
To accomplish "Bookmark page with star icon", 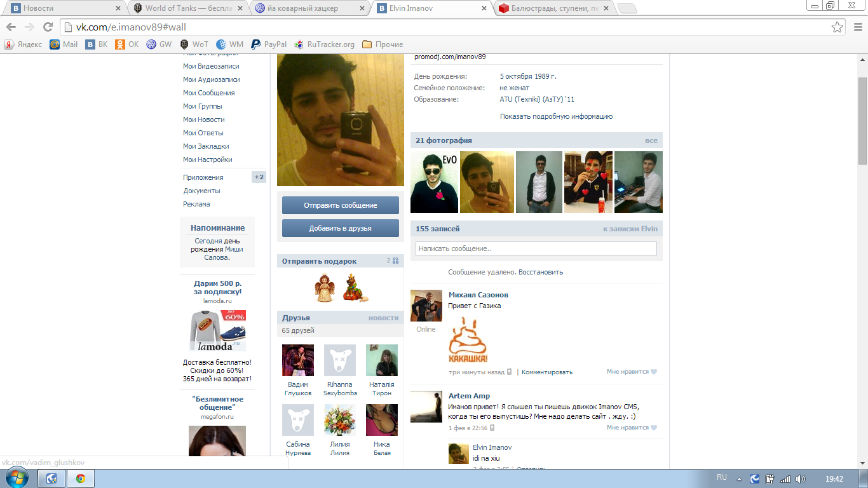I will 837,27.
